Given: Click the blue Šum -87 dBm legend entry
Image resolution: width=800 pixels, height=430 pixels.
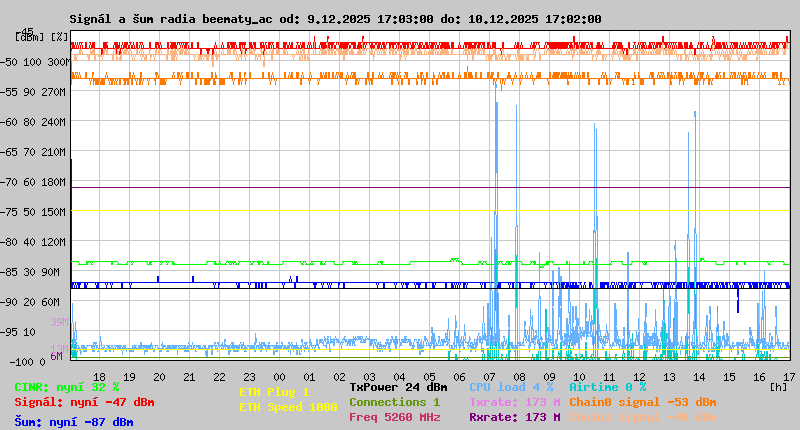Looking at the screenshot, I should [x=74, y=422].
